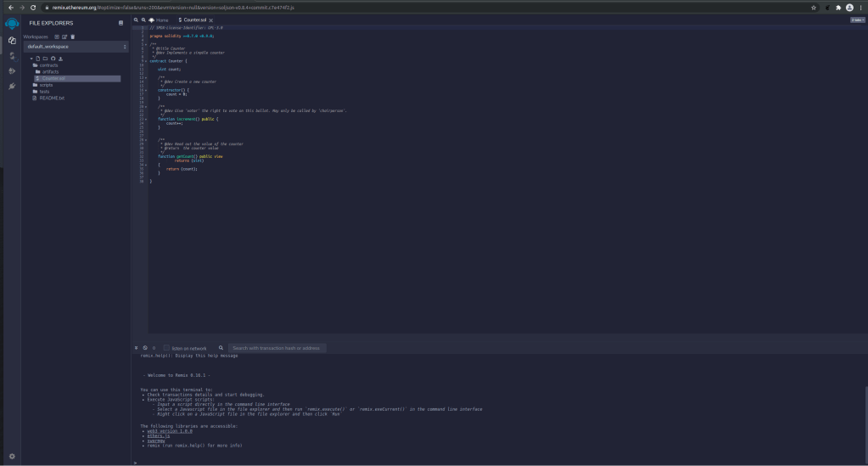Close the Counter.sol tab
The width and height of the screenshot is (868, 466).
211,19
